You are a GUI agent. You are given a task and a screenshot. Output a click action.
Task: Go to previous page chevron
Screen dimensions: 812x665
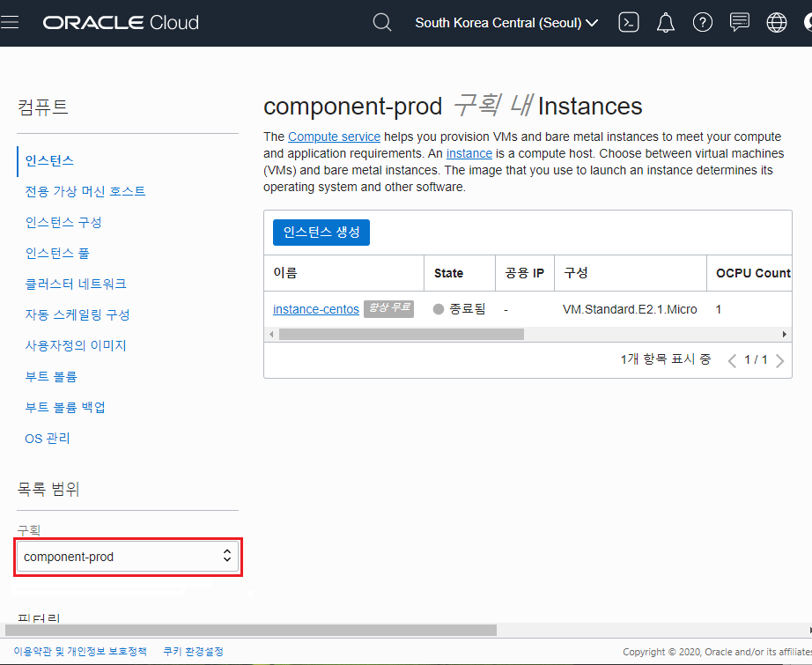tap(732, 360)
